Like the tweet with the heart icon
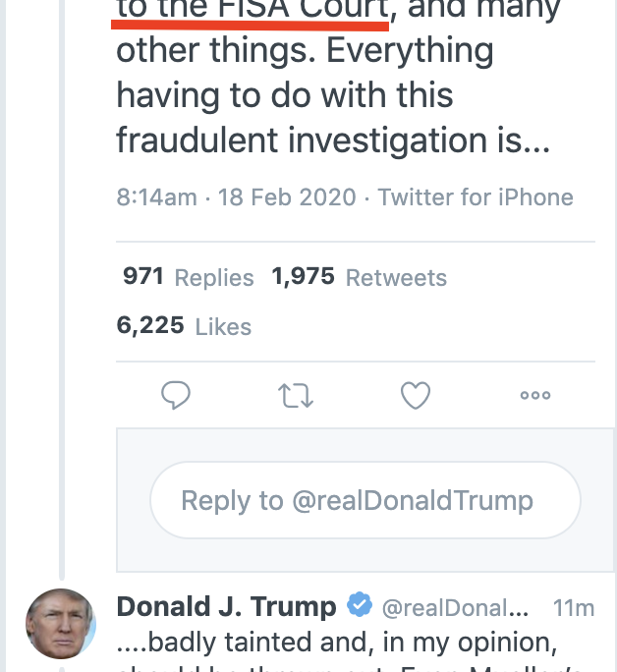This screenshot has height=672, width=617. [x=416, y=395]
